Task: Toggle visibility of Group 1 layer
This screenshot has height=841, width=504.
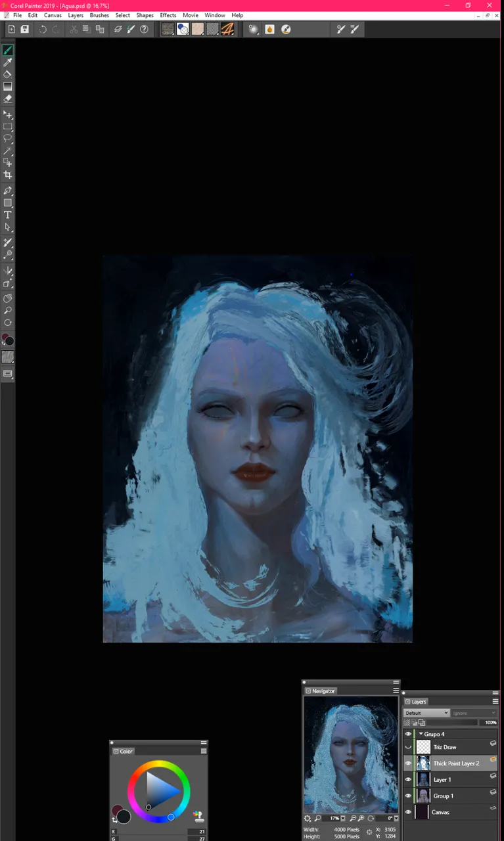Action: pyautogui.click(x=408, y=796)
